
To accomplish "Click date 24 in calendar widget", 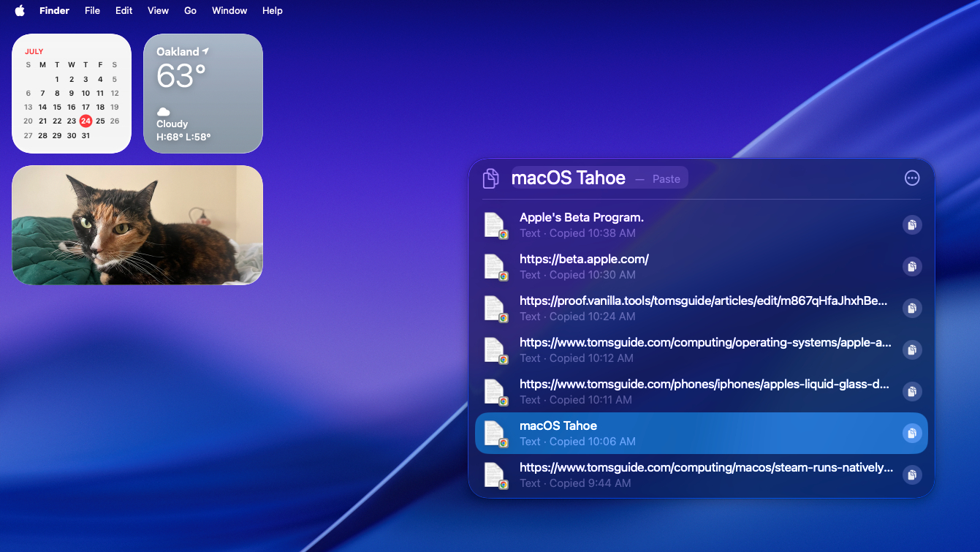I will tap(86, 121).
